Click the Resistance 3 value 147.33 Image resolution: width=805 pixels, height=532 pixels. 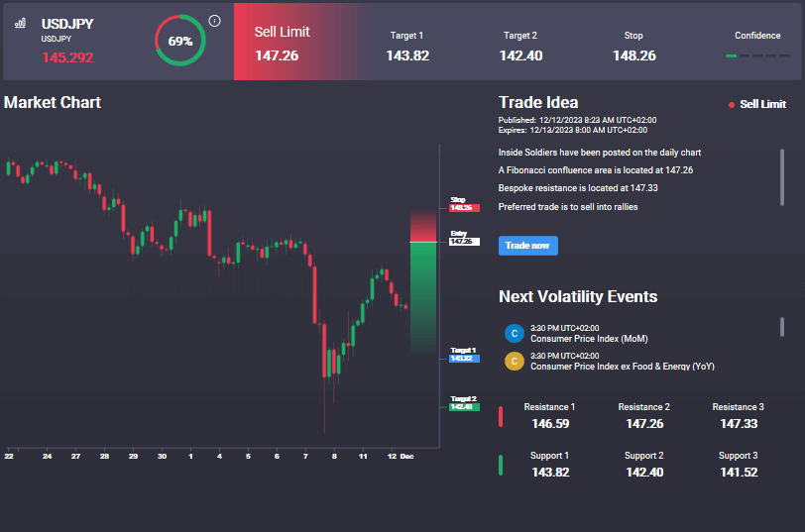[x=739, y=424]
